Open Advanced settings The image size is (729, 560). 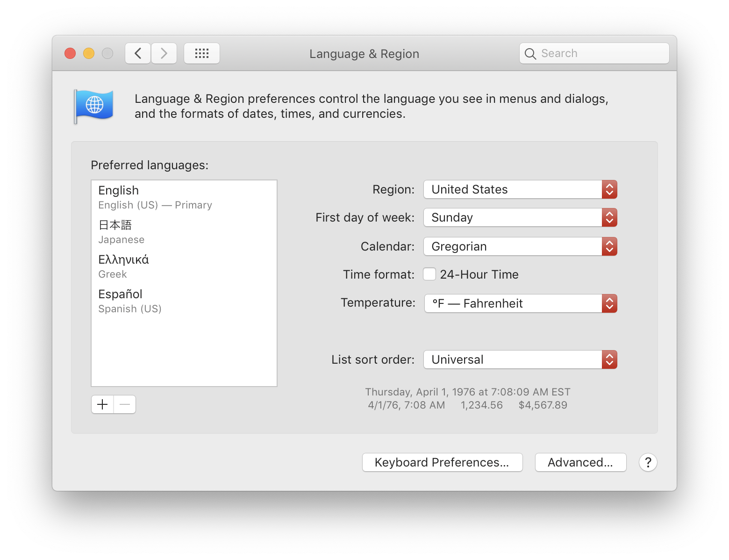580,462
